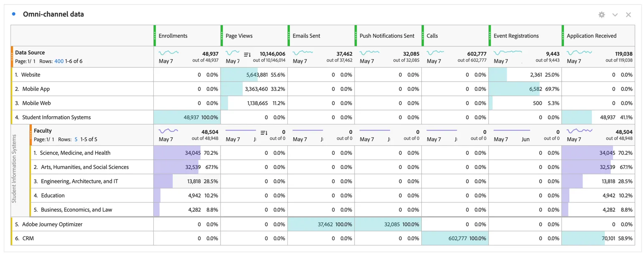Select the Push Notifications Sent column header
This screenshot has width=644, height=256.
coord(388,36)
